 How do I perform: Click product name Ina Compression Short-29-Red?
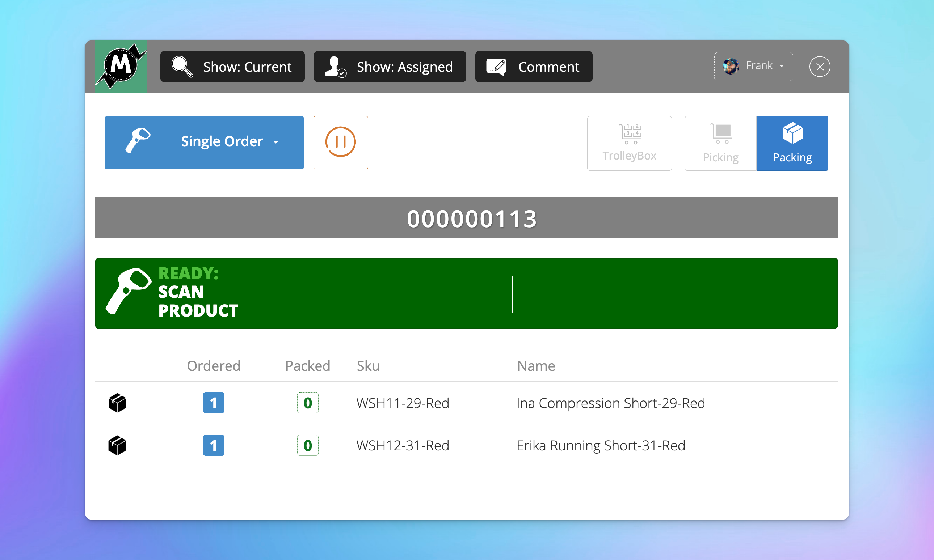tap(611, 403)
